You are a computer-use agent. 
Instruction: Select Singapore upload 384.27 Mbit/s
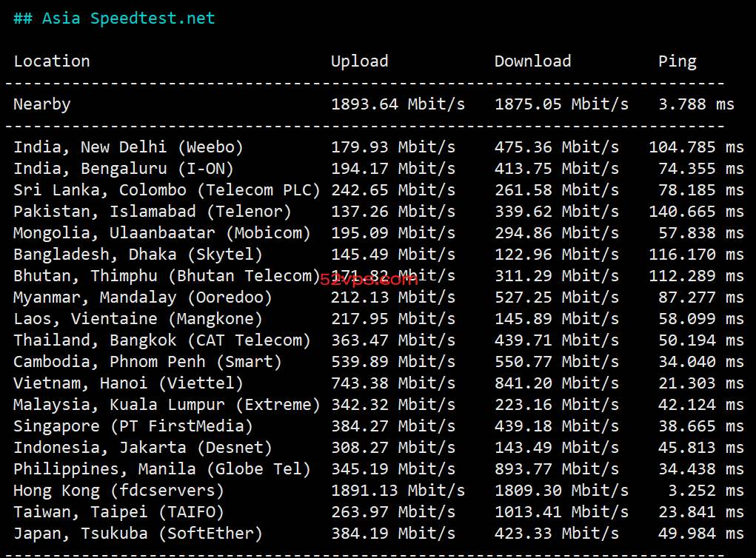(393, 426)
